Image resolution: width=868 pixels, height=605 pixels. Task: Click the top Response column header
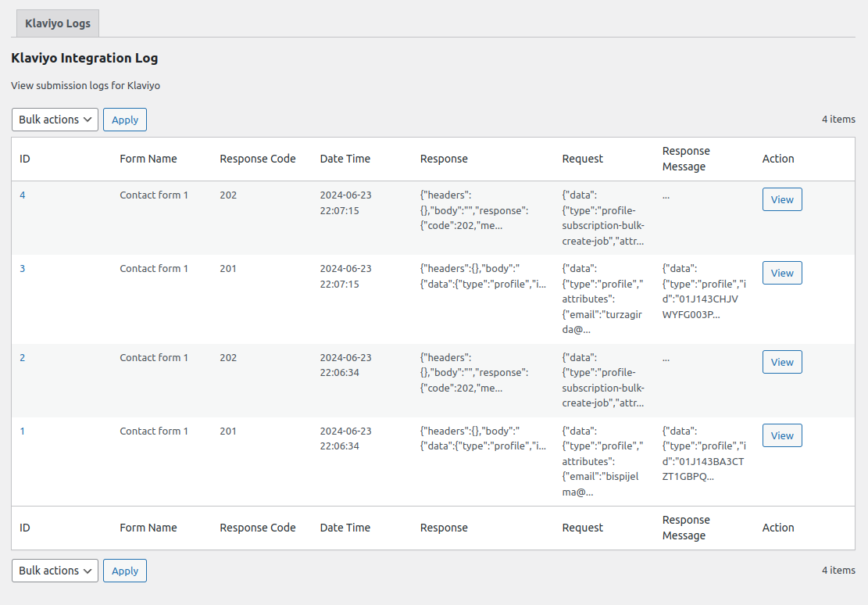tap(444, 159)
